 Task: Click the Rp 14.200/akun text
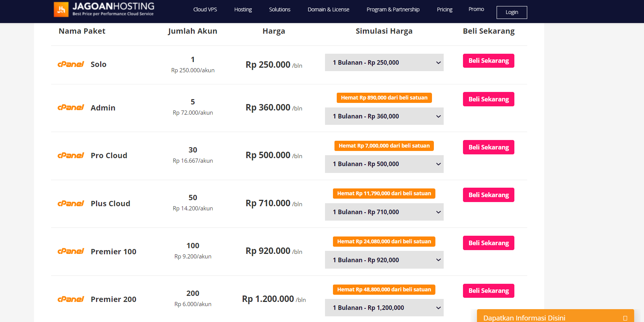pos(193,208)
